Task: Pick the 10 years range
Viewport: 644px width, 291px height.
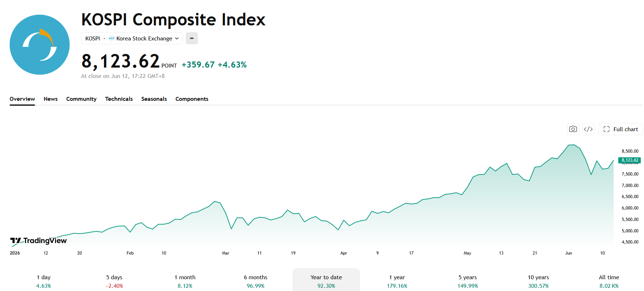Action: tap(539, 281)
